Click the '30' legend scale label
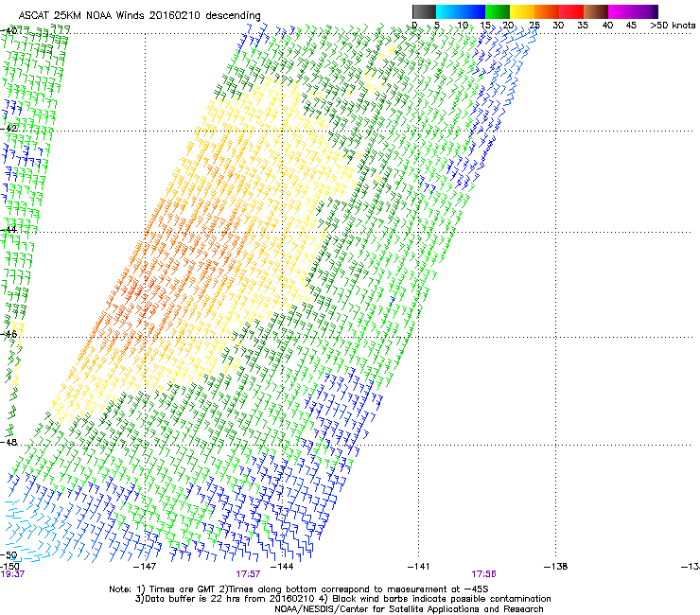This screenshot has width=700, height=615. point(558,26)
